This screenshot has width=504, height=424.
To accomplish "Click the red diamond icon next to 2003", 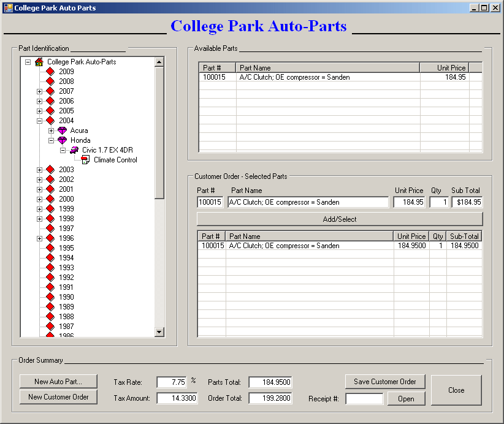I will click(x=50, y=169).
